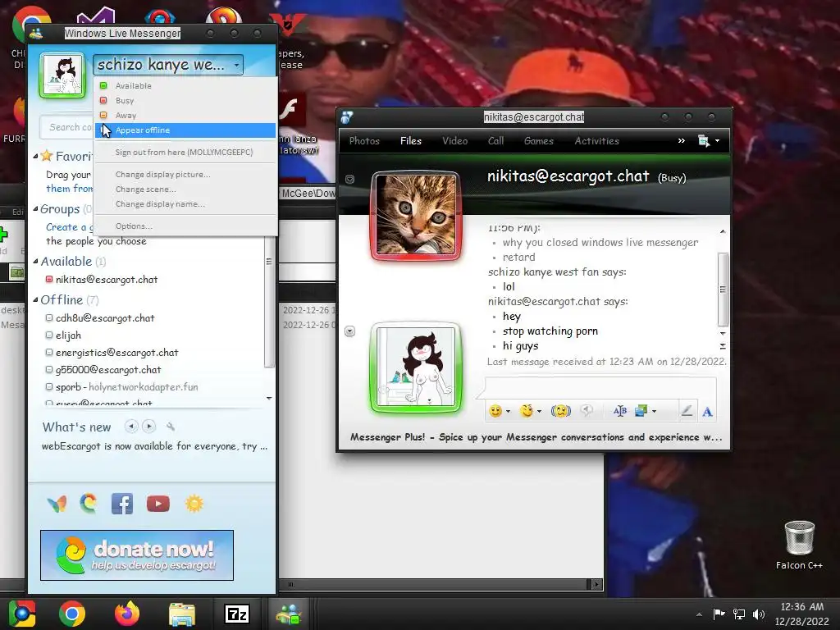Open the Photos tab in chat window
The height and width of the screenshot is (630, 840).
pos(364,141)
